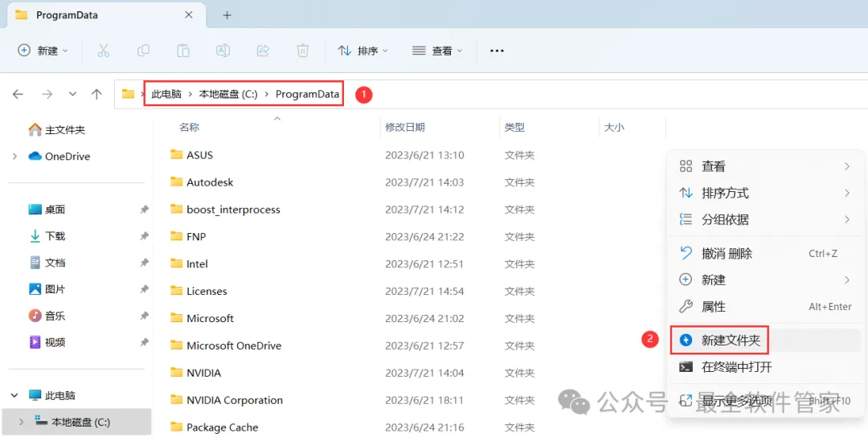Open a new tab with plus button
868x437 pixels.
227,15
